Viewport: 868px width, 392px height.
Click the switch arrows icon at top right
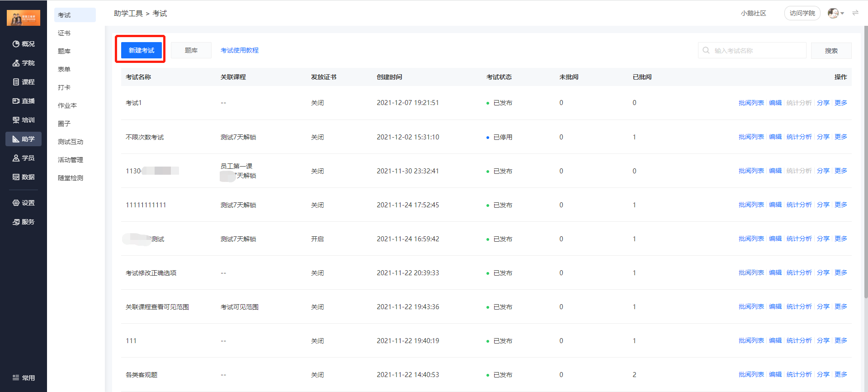(855, 13)
